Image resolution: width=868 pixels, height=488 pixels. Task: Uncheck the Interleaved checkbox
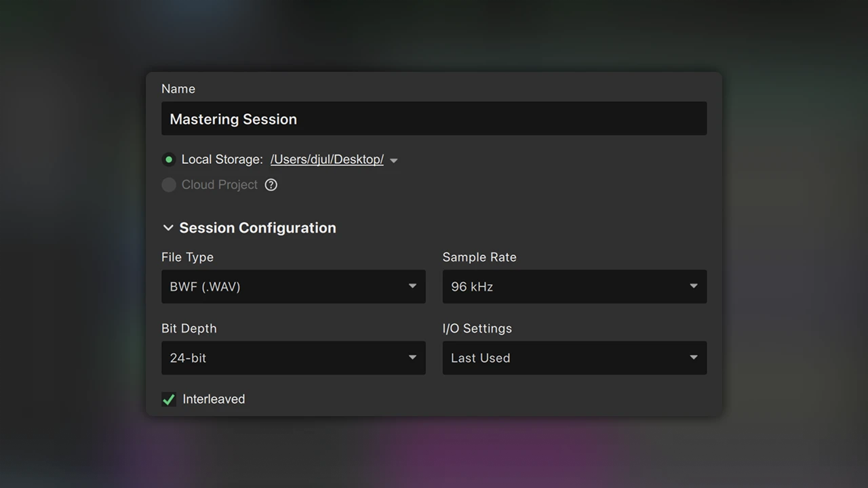(x=169, y=399)
